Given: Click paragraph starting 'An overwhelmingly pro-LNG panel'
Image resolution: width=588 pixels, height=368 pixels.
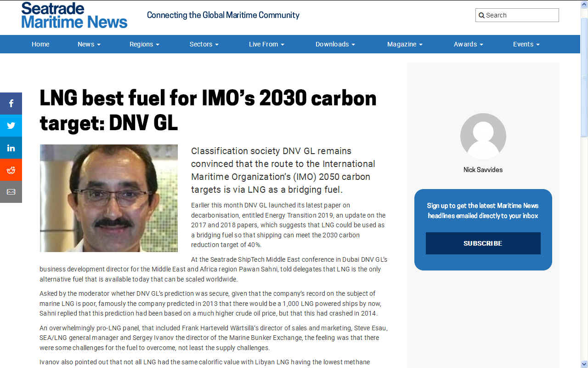Looking at the screenshot, I should pos(214,338).
